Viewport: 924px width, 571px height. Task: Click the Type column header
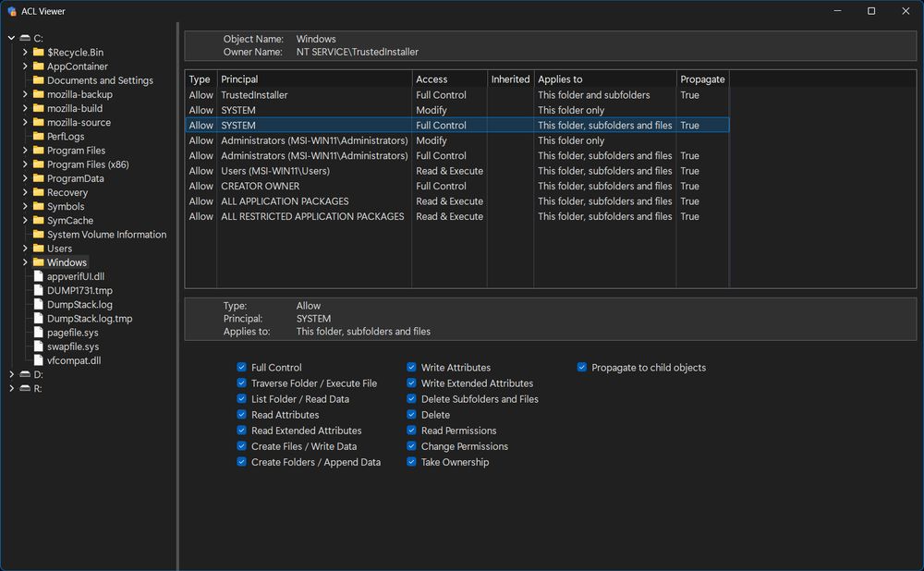pos(201,79)
